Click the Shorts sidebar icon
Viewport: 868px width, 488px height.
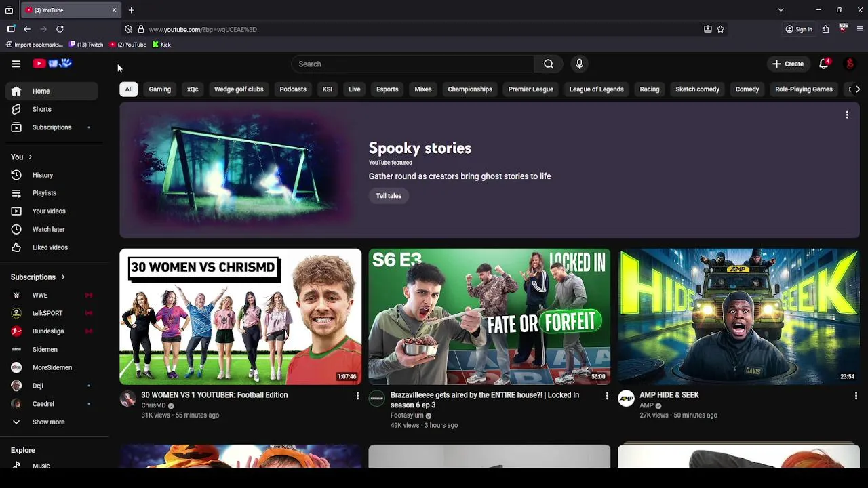(x=16, y=109)
